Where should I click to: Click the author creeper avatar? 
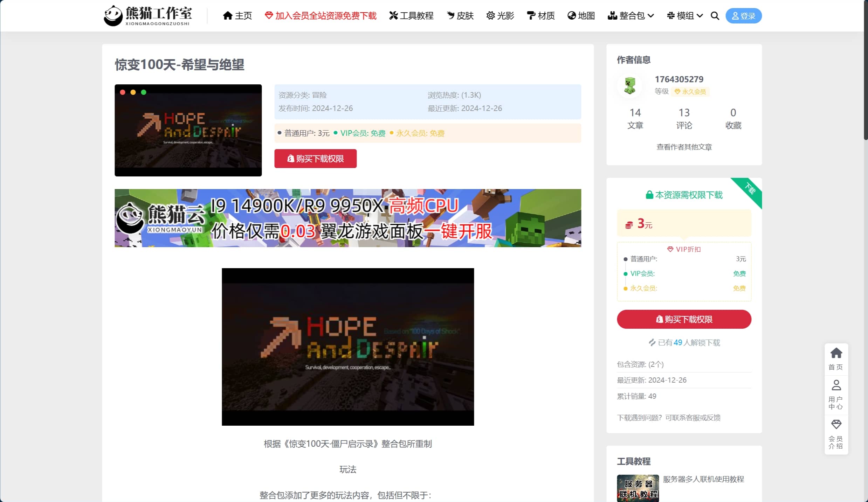point(630,85)
